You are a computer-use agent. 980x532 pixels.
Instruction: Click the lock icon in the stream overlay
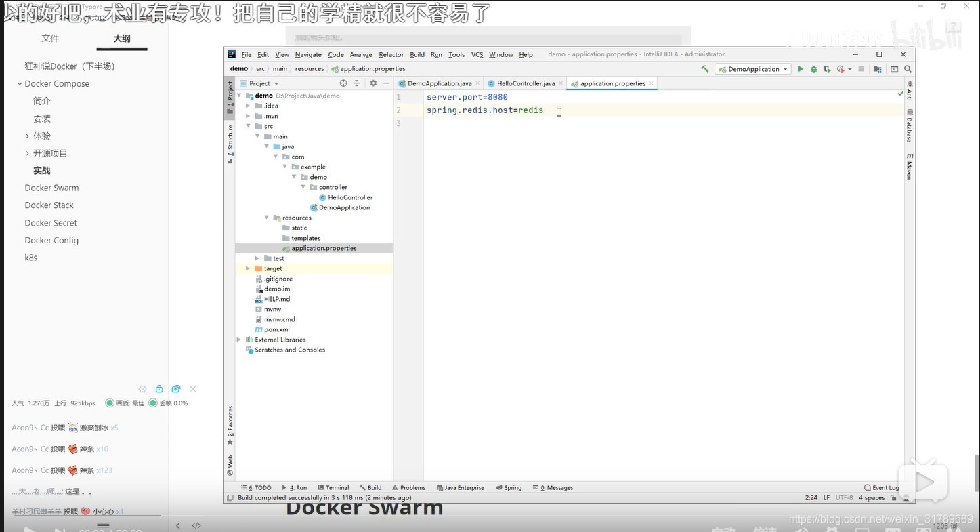(159, 389)
